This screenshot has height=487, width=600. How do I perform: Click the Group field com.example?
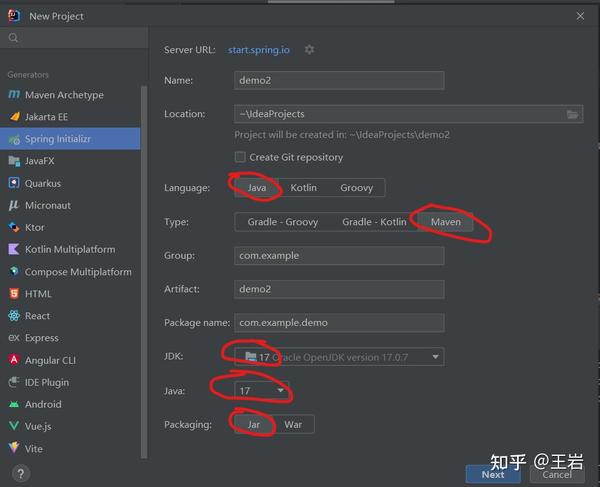pyautogui.click(x=339, y=256)
